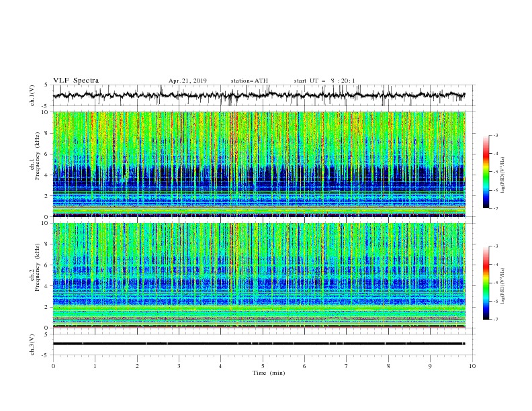Image resolution: width=532 pixels, height=411 pixels.
Task: Click tick label "5" on the time axis
Action: (x=263, y=366)
